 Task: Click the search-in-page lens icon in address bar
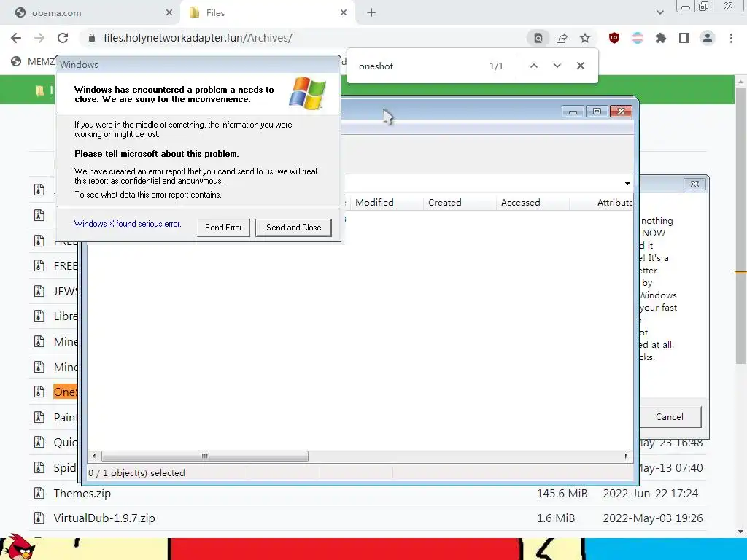[538, 38]
